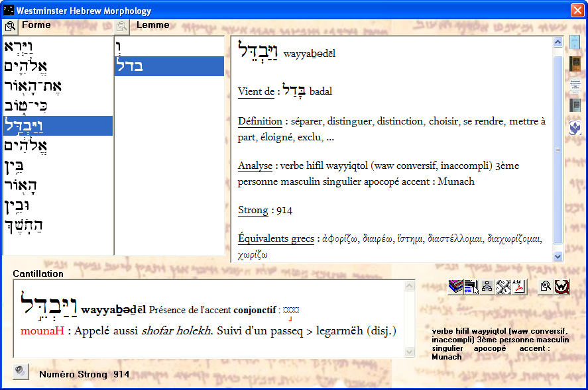Click the keyboard keys icon
This screenshot has height=390, width=588.
503,287
